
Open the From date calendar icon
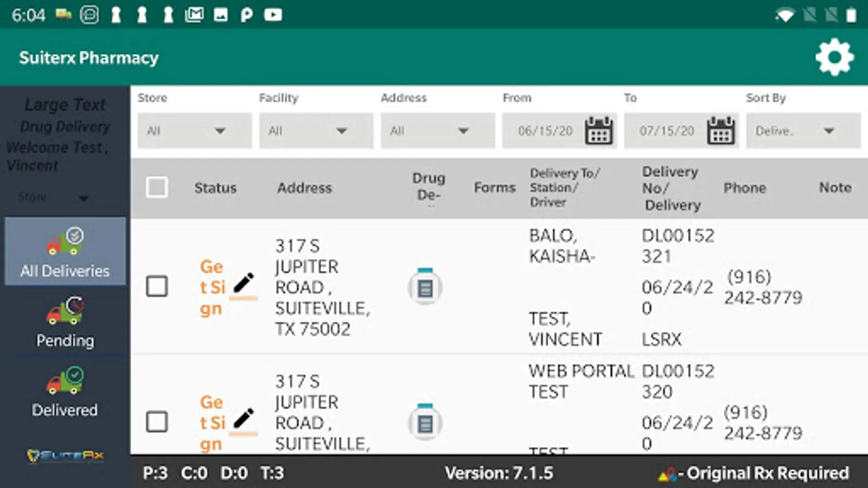(x=599, y=131)
